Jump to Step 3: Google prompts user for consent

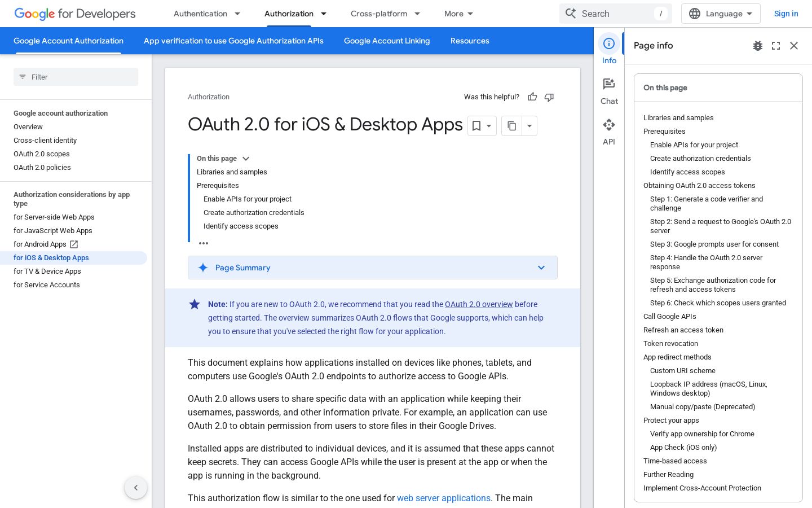(x=714, y=244)
